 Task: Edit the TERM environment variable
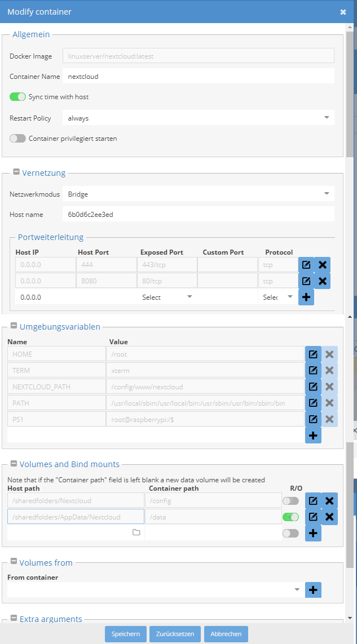coord(313,371)
